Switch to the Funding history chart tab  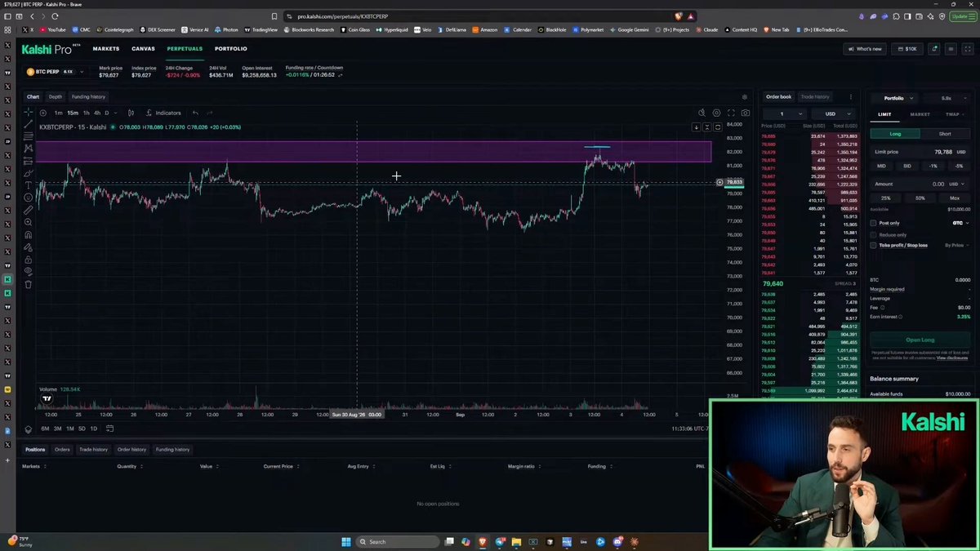tap(88, 96)
